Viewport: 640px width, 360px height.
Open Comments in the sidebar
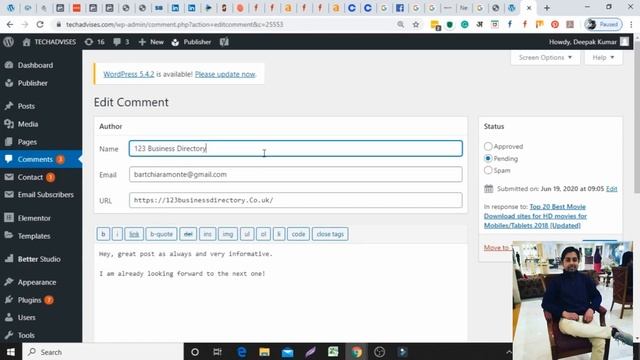click(35, 160)
